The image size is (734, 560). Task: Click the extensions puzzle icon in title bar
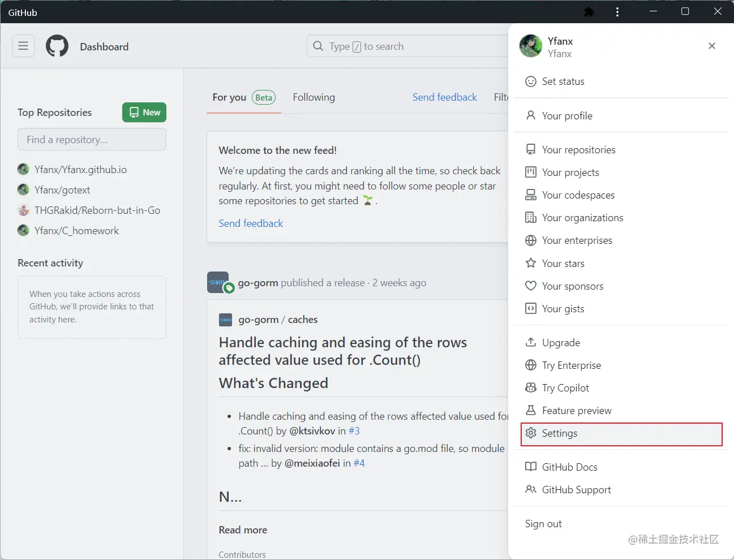tap(589, 12)
